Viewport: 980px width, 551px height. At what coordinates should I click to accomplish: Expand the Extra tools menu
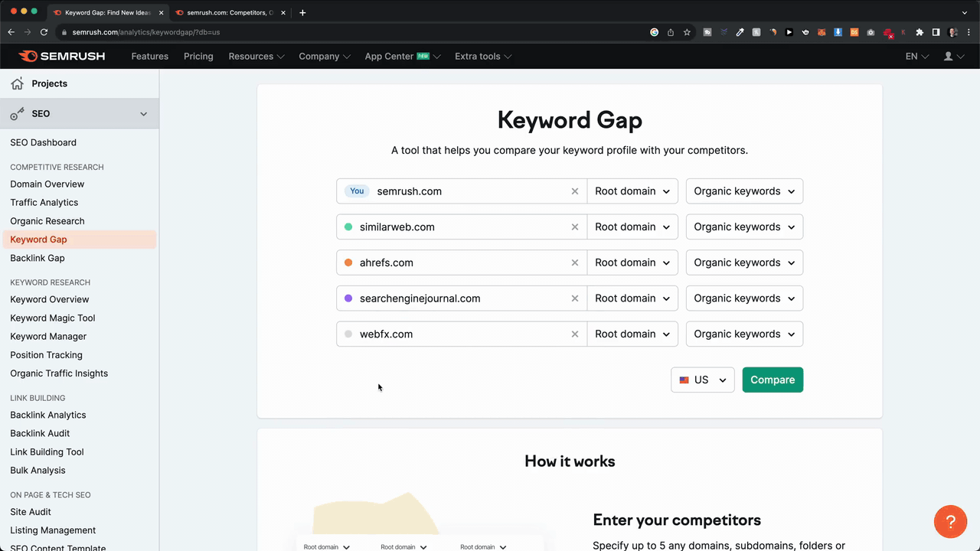pyautogui.click(x=483, y=57)
